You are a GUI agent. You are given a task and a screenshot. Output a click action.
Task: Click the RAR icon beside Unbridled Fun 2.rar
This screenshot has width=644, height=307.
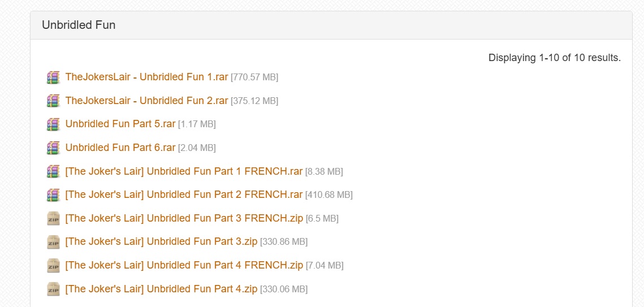53,101
